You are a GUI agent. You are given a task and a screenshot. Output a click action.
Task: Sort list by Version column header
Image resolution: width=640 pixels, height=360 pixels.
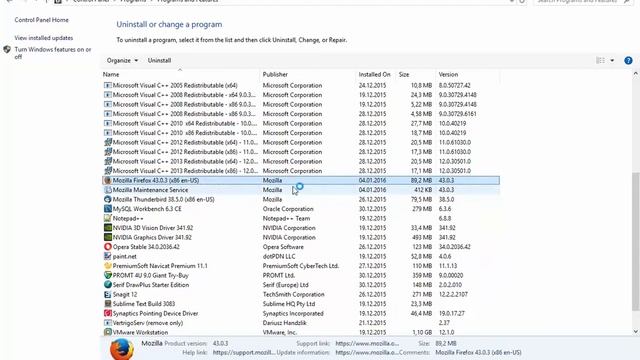click(x=448, y=74)
